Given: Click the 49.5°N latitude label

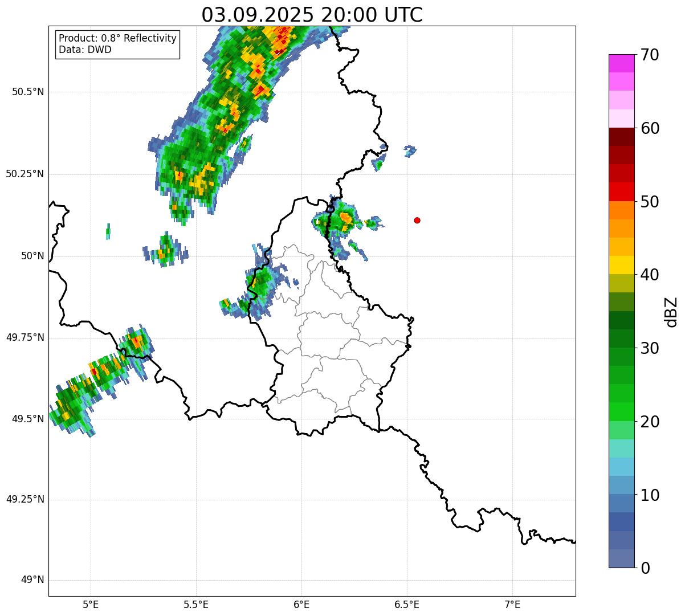Looking at the screenshot, I should (x=28, y=419).
